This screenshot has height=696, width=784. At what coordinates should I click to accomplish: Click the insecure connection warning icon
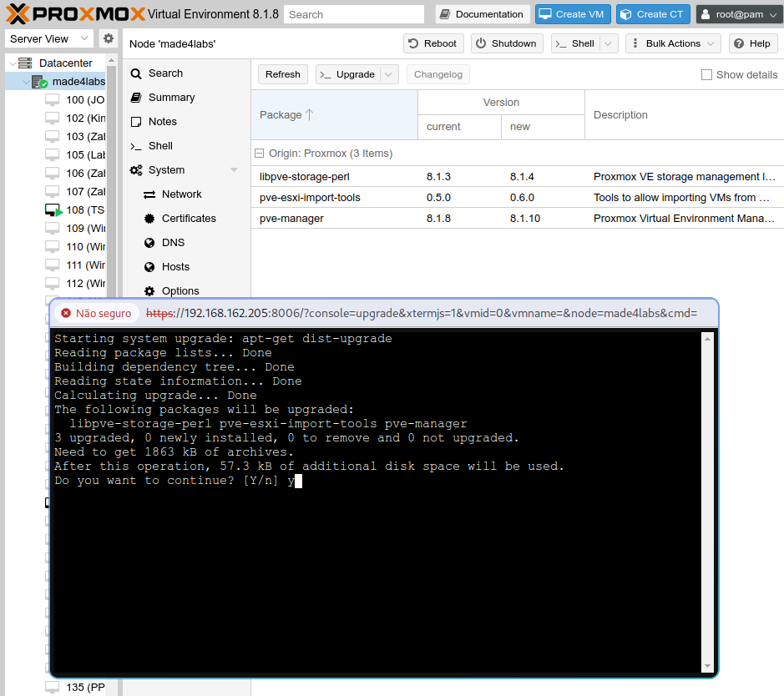coord(66,313)
